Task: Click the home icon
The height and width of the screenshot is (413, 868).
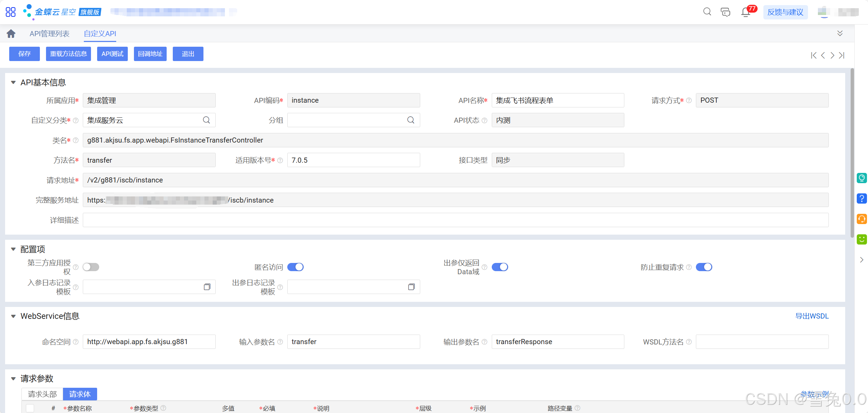Action: (11, 33)
